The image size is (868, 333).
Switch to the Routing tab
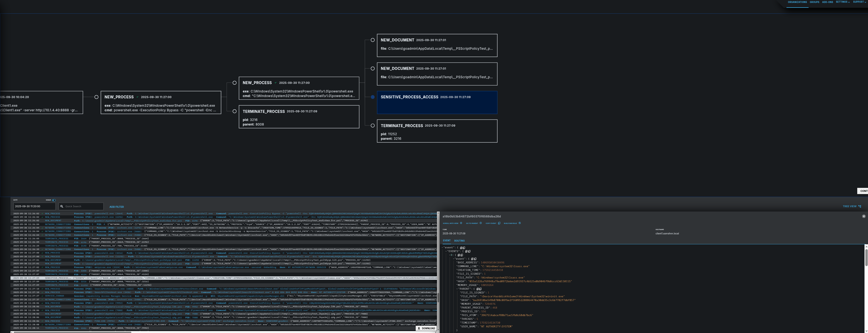459,241
